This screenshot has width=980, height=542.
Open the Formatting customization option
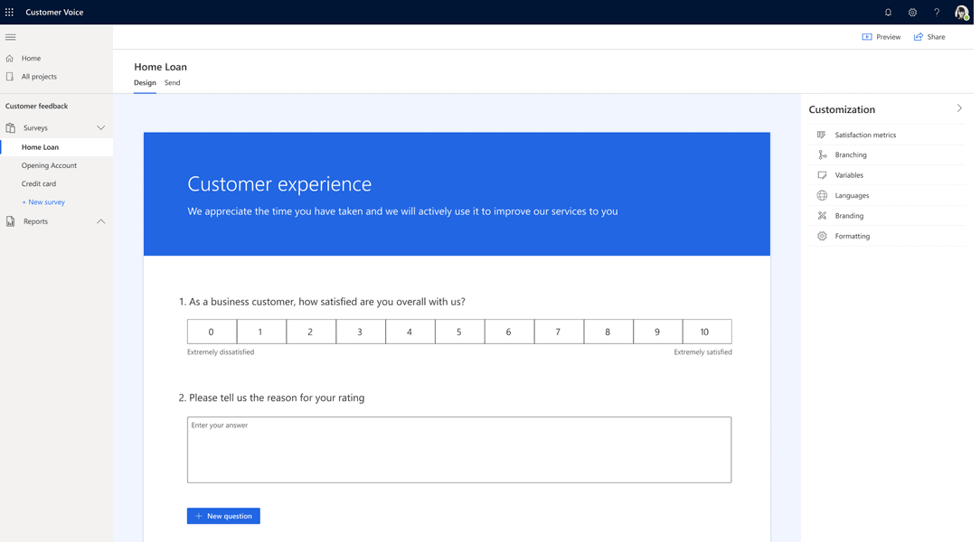[851, 236]
